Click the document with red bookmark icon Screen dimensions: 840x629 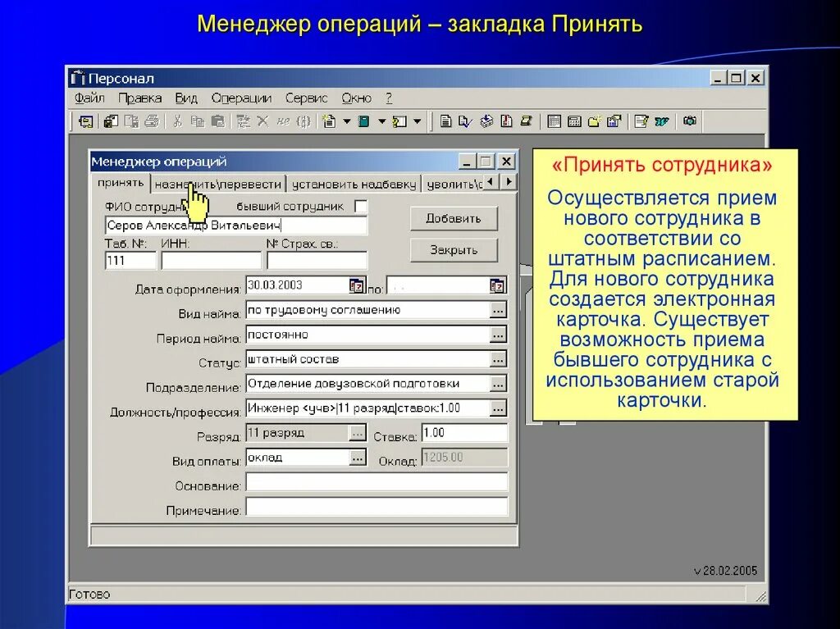506,121
